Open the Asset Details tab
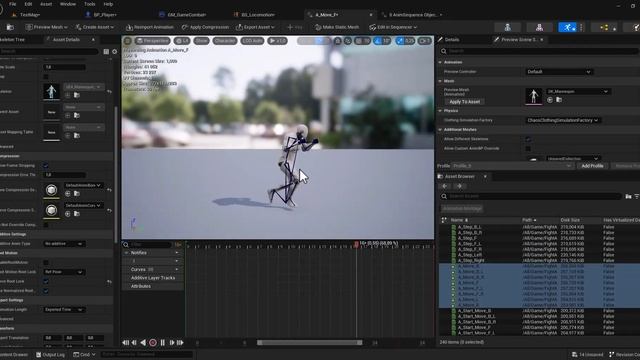640x360 pixels. [66, 40]
